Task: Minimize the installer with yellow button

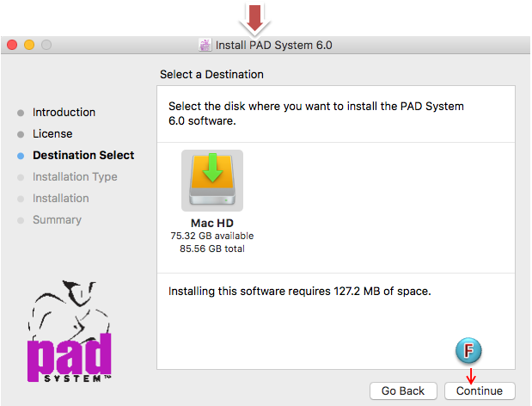Action: (29, 44)
